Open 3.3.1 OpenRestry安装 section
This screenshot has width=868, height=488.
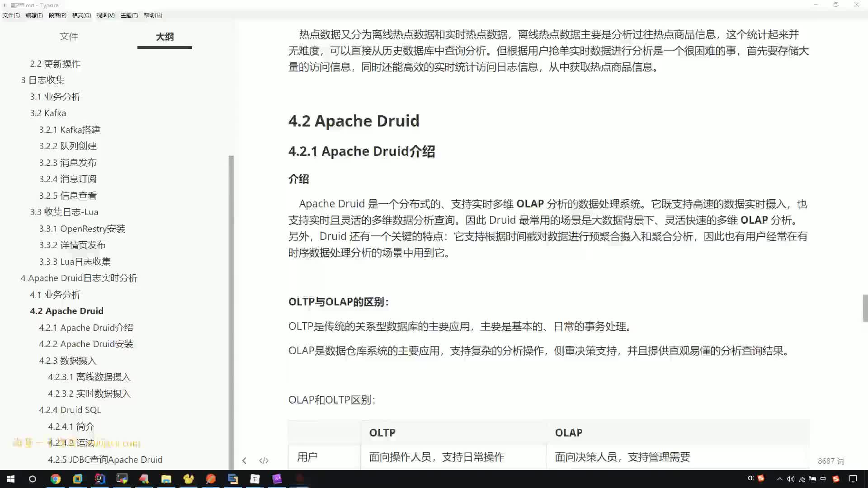[82, 229]
